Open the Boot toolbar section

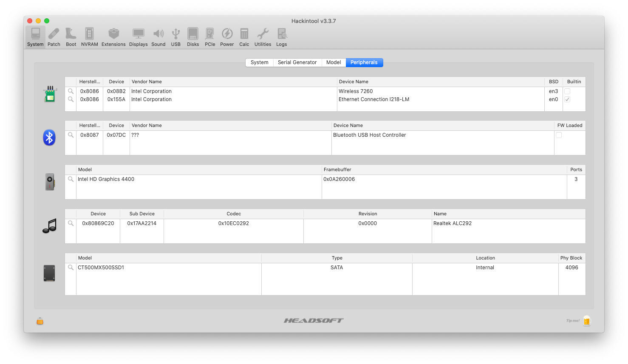click(71, 37)
